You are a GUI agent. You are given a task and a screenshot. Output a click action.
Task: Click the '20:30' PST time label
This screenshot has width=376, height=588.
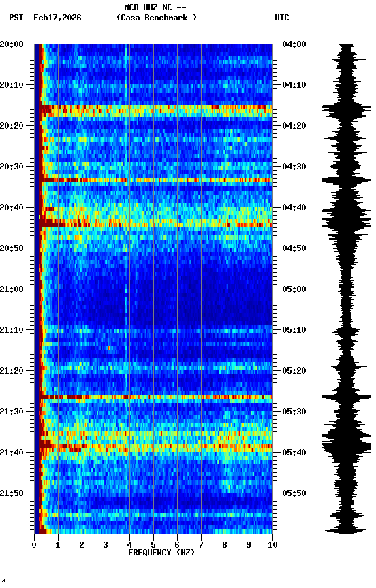12,167
